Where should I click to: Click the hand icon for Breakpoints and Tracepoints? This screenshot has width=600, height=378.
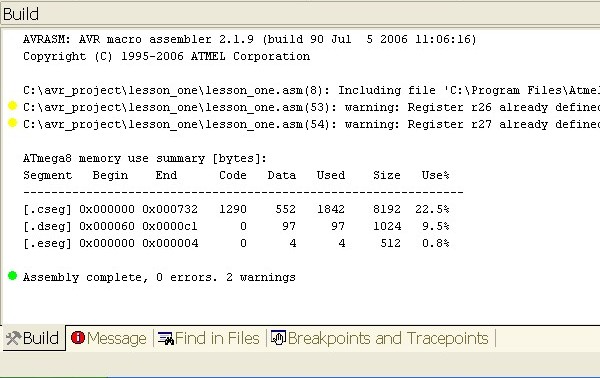tap(278, 337)
